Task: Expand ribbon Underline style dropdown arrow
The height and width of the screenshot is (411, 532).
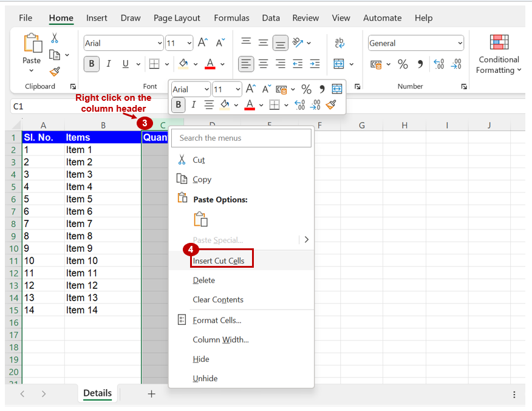Action: click(138, 64)
